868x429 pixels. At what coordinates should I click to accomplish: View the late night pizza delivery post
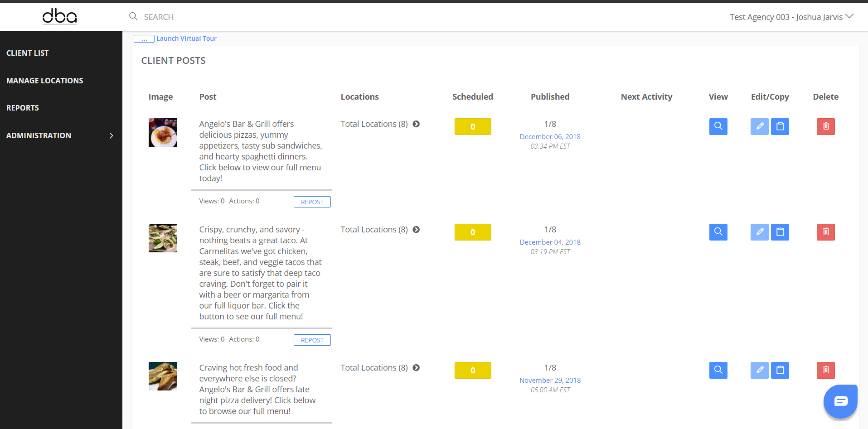(x=718, y=370)
